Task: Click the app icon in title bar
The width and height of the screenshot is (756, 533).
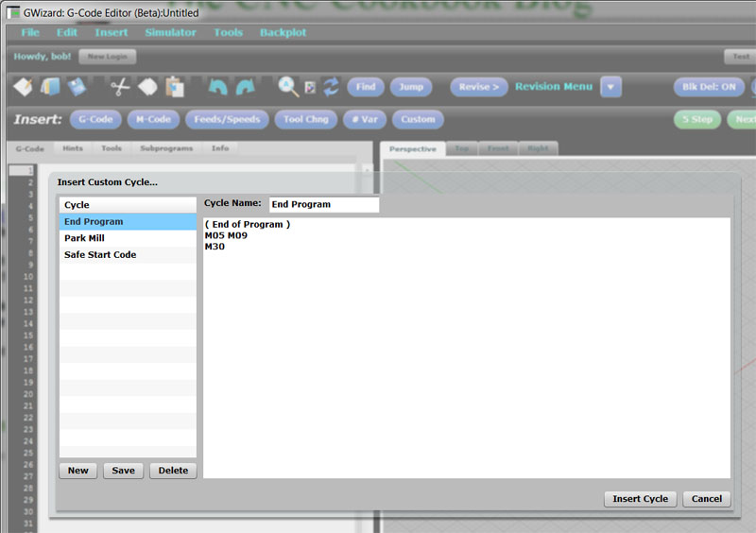Action: point(13,12)
